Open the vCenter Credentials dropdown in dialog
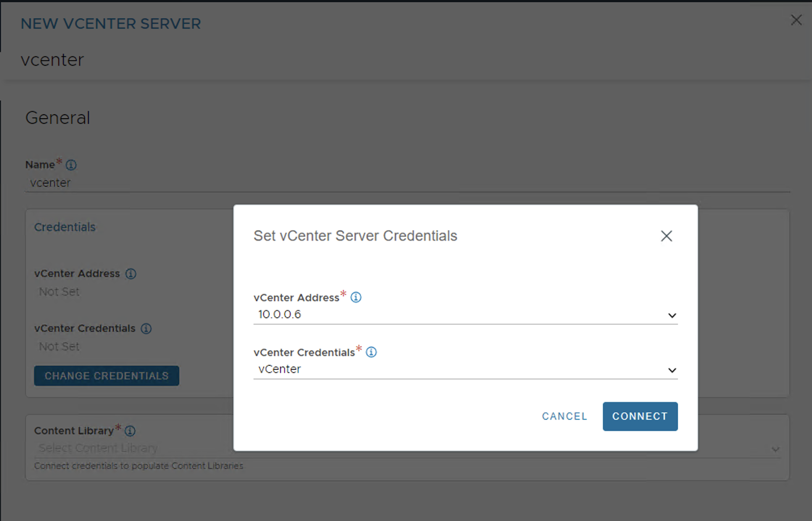This screenshot has width=812, height=521. coord(465,369)
